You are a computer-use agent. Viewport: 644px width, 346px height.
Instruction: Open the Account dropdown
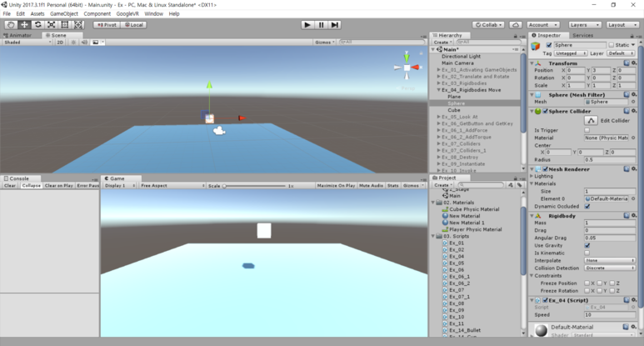[x=543, y=25]
